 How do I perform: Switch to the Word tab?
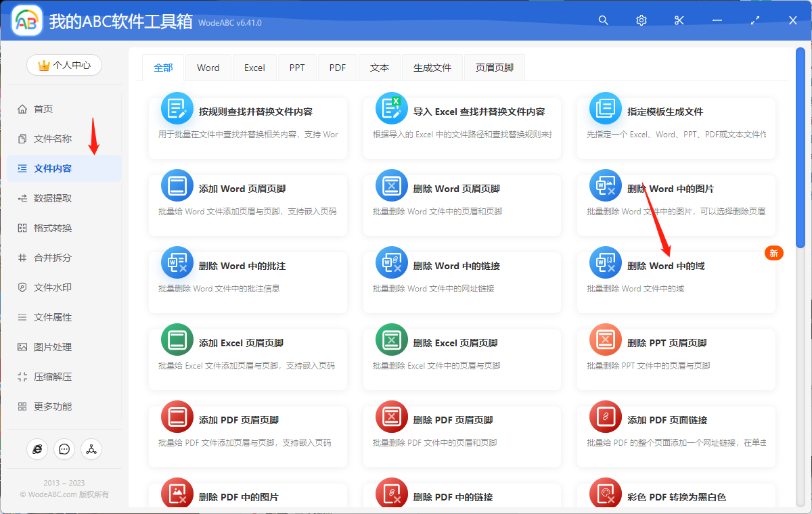click(208, 67)
